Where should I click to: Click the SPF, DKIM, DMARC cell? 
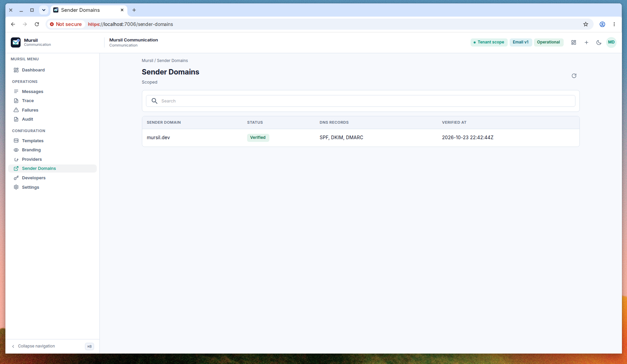coord(341,138)
